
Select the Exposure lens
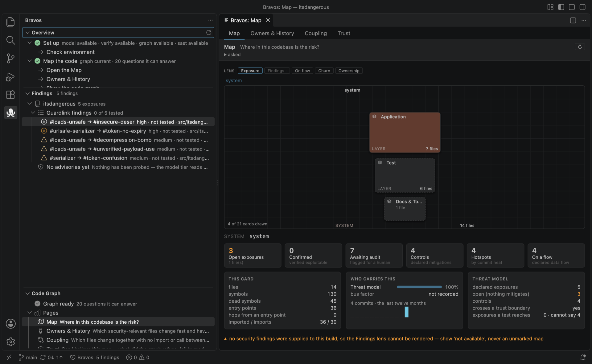[250, 71]
